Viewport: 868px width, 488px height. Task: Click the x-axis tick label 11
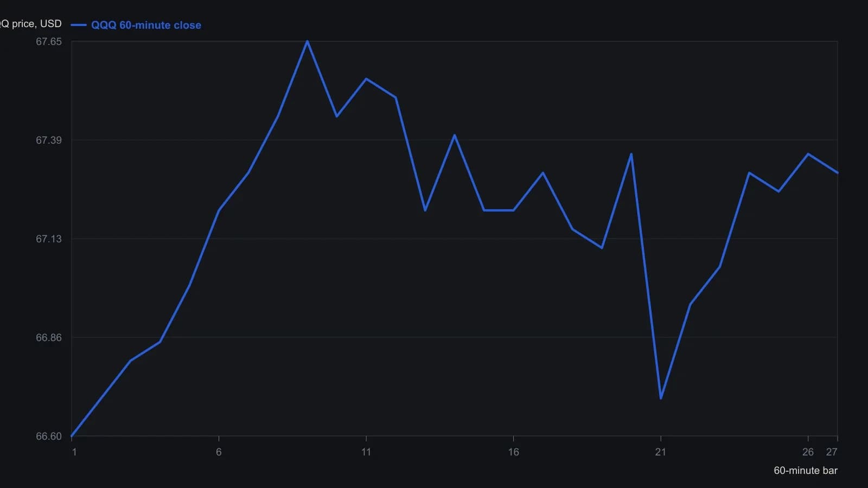[366, 452]
